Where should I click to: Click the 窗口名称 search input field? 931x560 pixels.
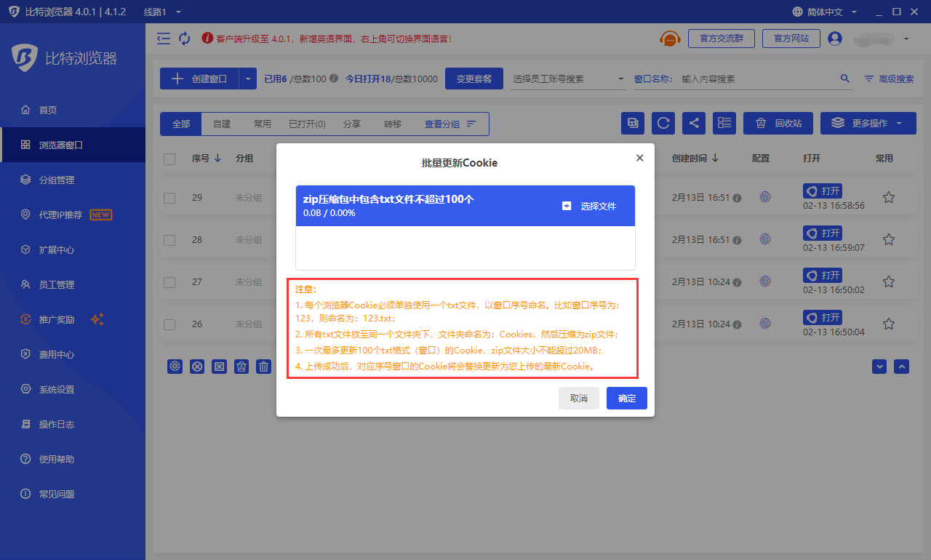(756, 79)
